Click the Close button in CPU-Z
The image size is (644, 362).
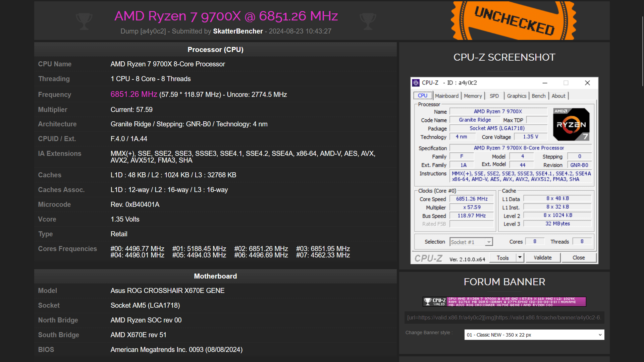(x=579, y=258)
